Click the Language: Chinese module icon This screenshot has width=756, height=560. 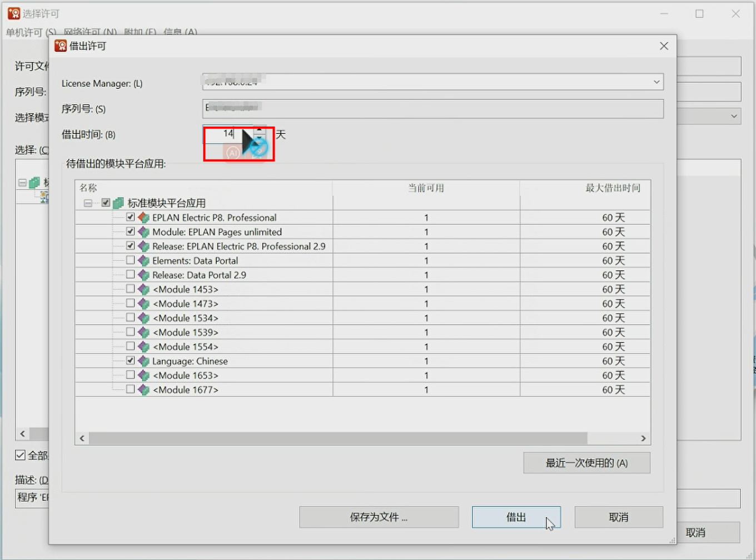[143, 361]
